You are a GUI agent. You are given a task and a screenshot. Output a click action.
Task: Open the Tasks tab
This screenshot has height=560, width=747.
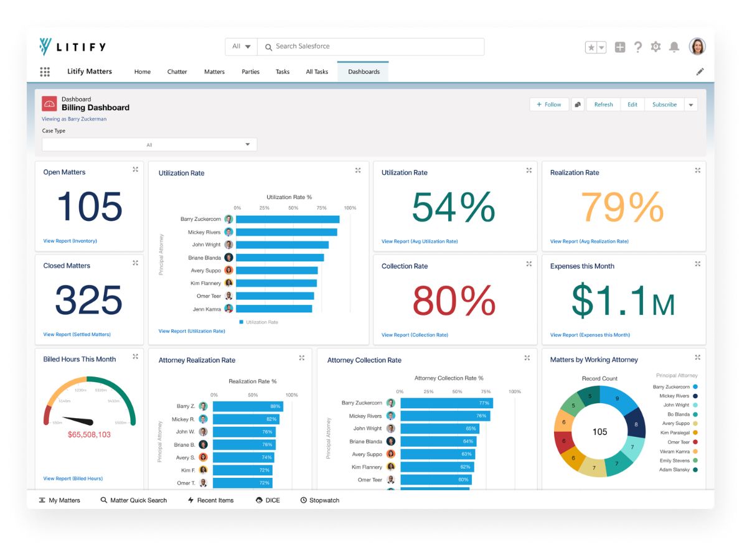(283, 72)
